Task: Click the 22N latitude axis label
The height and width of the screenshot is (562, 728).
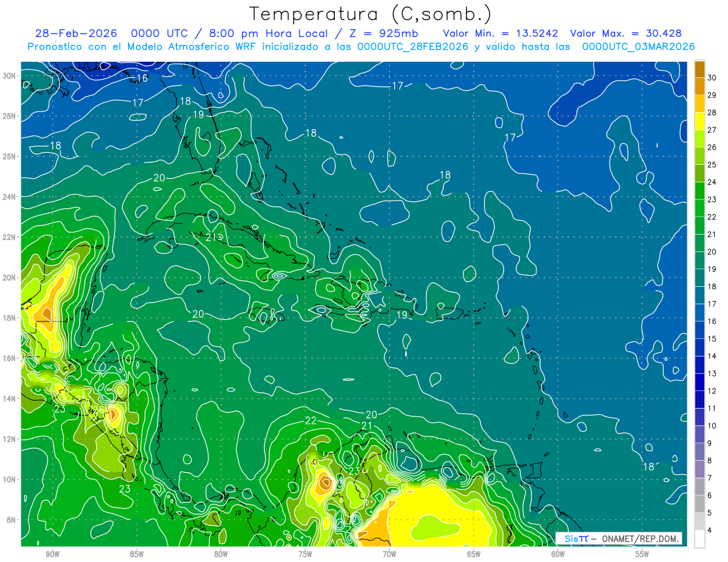Action: (x=9, y=237)
